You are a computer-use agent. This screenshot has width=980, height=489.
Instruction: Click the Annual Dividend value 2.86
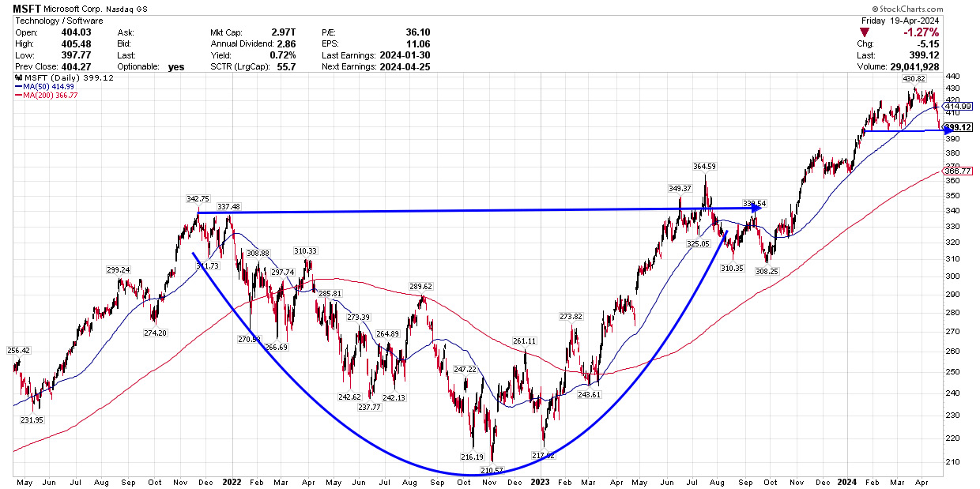tap(287, 44)
